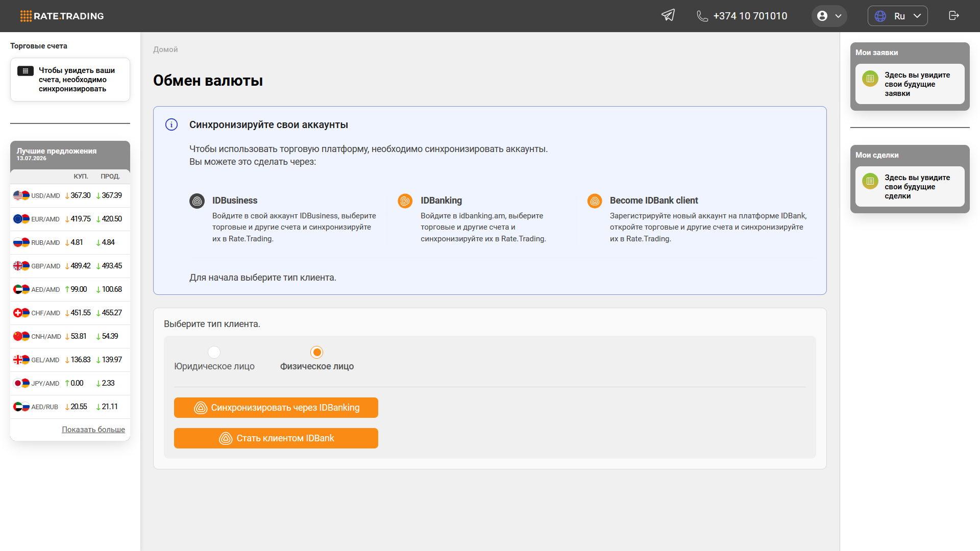Click the JPY/AMD flag pair icon
This screenshot has width=980, height=551.
21,383
